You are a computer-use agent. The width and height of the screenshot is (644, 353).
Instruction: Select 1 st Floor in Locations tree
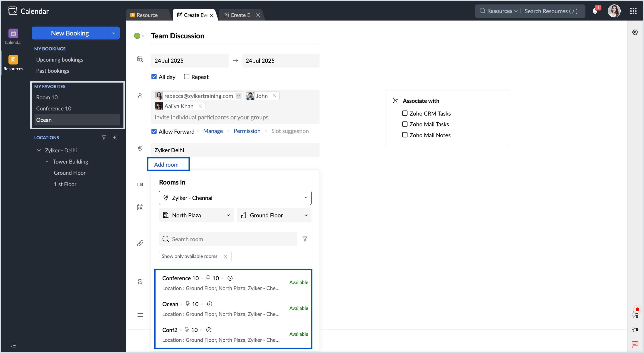point(65,184)
